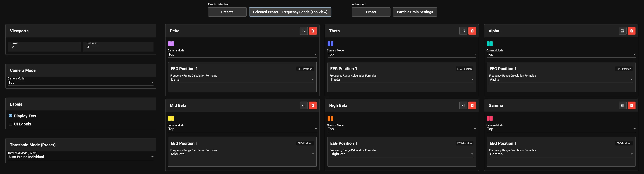Click the Viewports Rows input field
This screenshot has height=174, width=644.
pos(45,47)
